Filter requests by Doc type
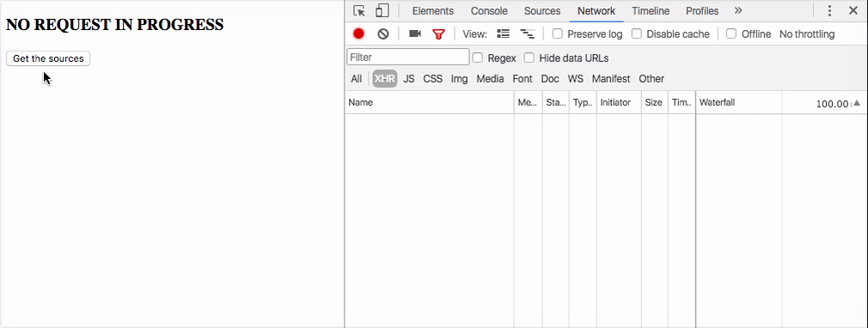The height and width of the screenshot is (328, 868). pyautogui.click(x=550, y=79)
